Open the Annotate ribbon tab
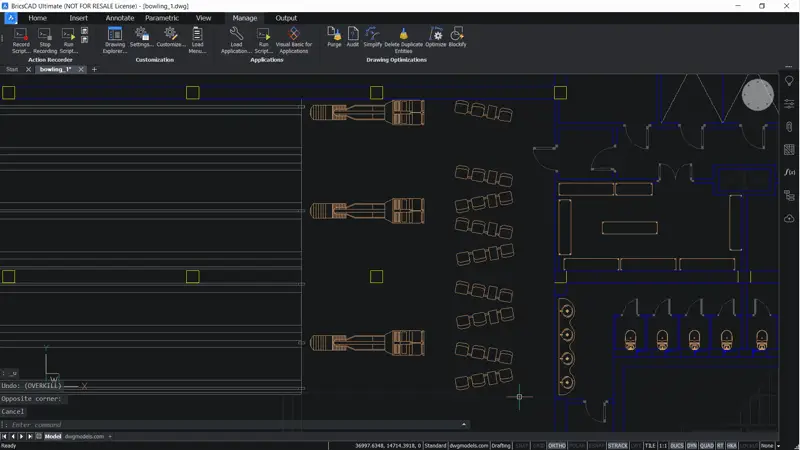800x450 pixels. [x=120, y=18]
